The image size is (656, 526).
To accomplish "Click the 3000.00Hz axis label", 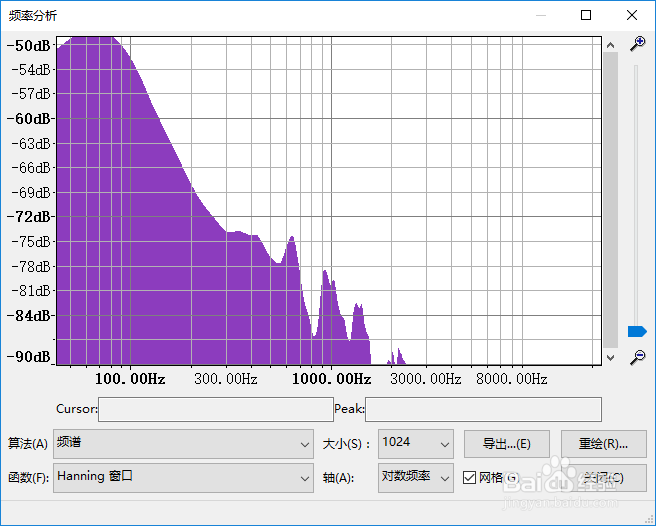I will pos(426,379).
